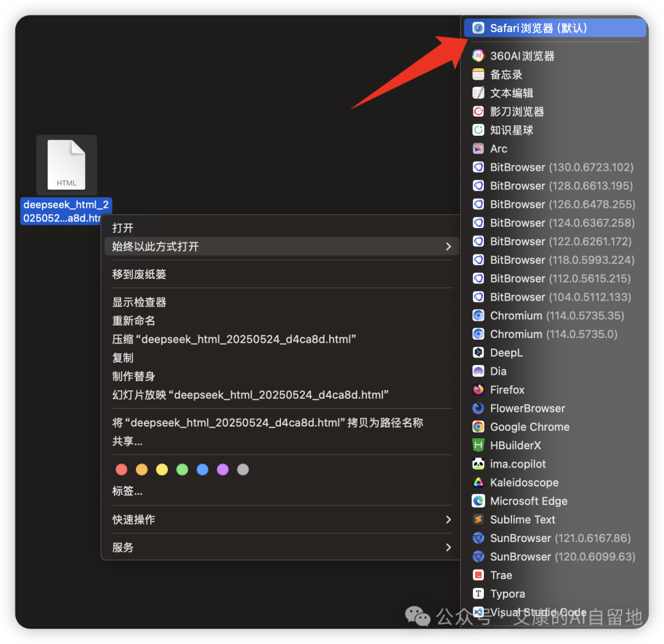The width and height of the screenshot is (664, 644).
Task: Choose 打开 from the context menu
Action: coord(281,227)
